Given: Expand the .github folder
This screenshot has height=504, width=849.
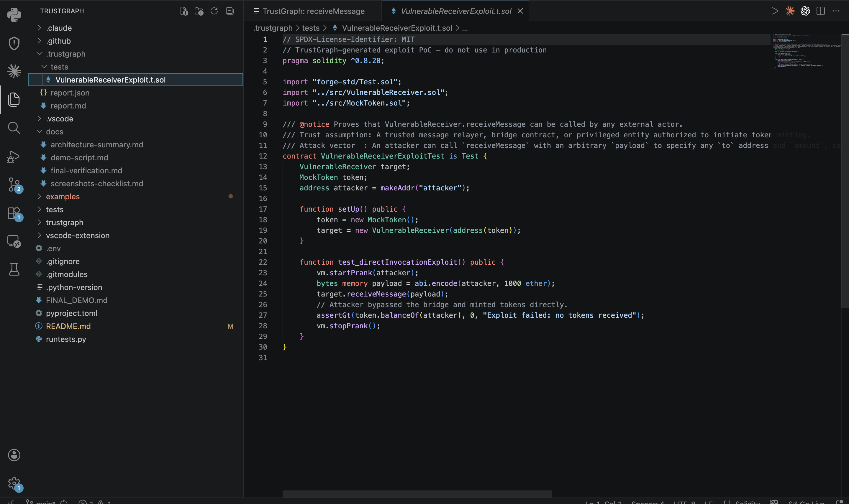Looking at the screenshot, I should 136,41.
